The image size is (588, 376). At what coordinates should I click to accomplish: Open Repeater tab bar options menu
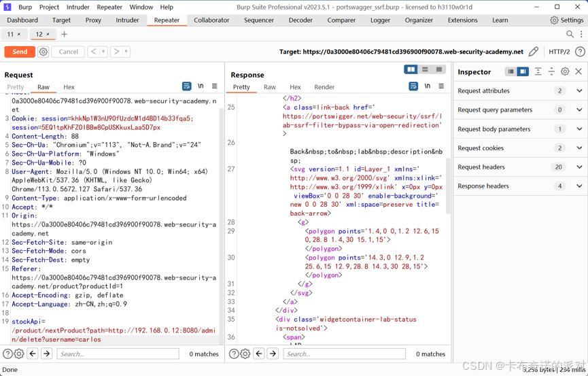(x=582, y=35)
